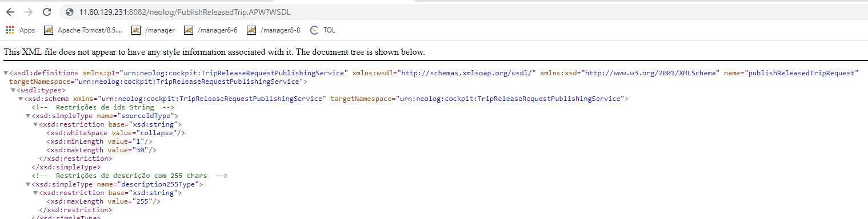Click the TOL bookmark favicon
This screenshot has height=219, width=868.
coord(314,30)
